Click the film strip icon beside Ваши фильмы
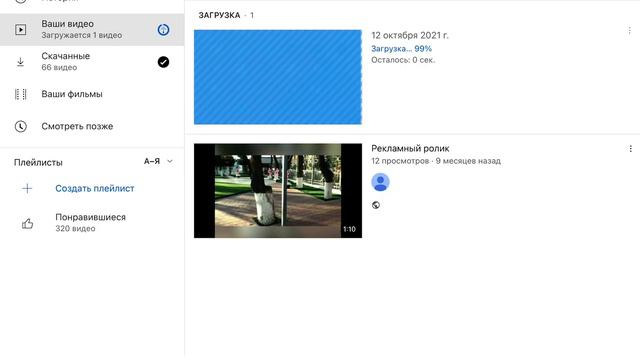 (x=20, y=94)
